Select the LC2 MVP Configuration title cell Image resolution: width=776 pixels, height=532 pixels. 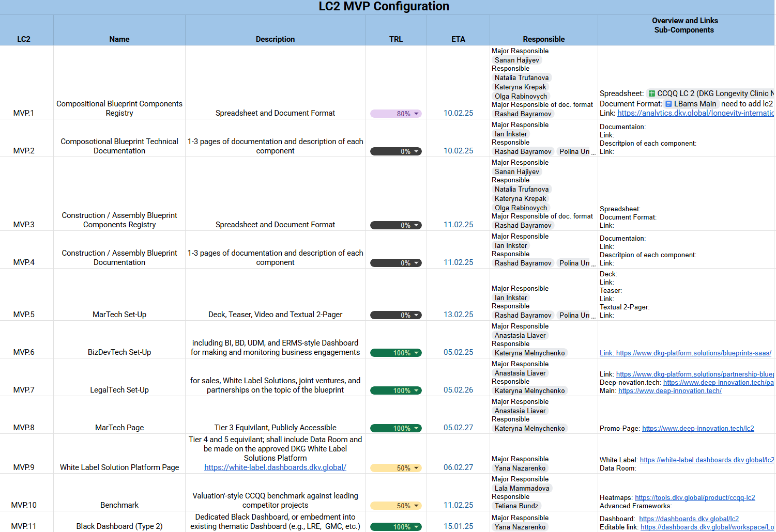(x=384, y=7)
